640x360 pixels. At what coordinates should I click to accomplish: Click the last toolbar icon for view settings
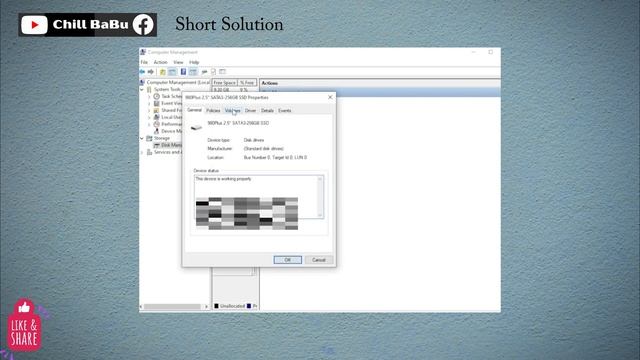point(222,72)
